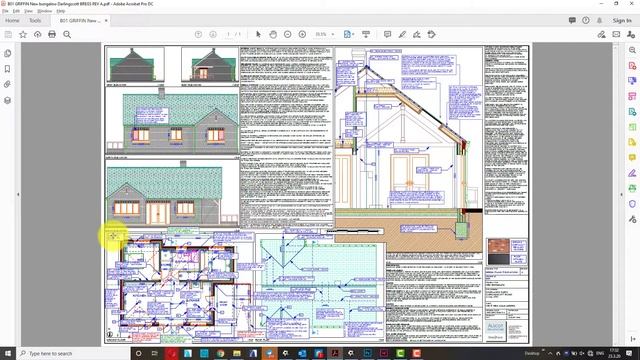
Task: Open green Export PDF tool
Action: tap(632, 112)
